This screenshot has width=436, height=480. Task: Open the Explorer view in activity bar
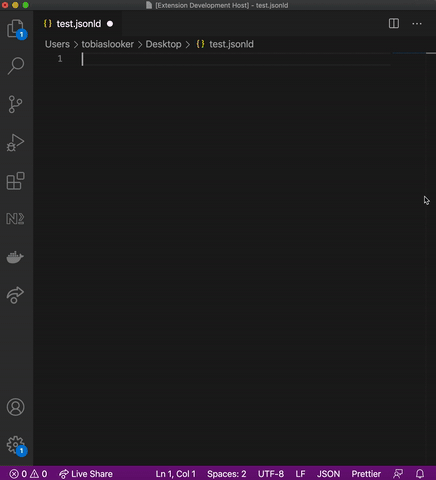click(x=16, y=29)
